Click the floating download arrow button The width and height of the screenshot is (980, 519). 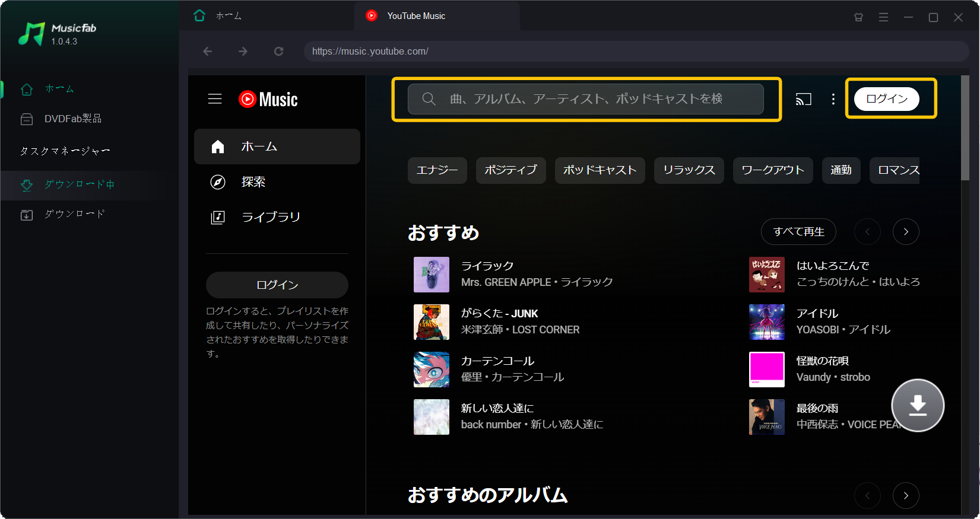click(x=917, y=405)
